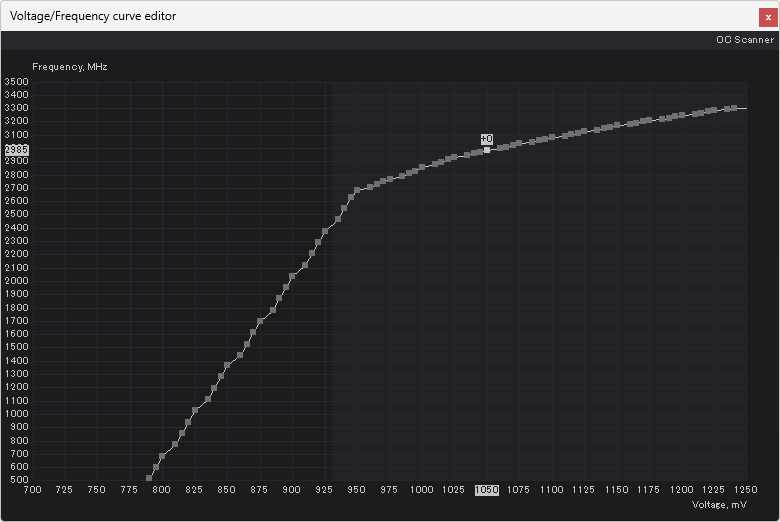Click the 1250 voltage axis tick label
780x522 pixels.
pyautogui.click(x=745, y=490)
